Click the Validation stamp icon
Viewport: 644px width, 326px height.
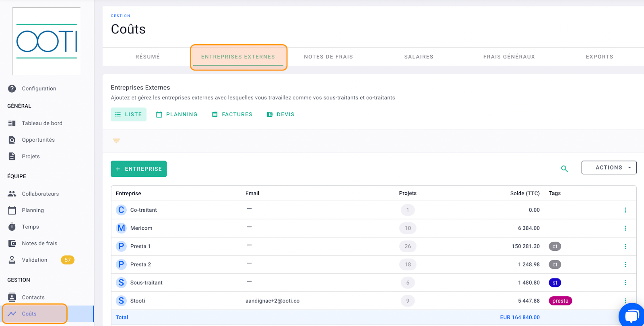(x=12, y=260)
